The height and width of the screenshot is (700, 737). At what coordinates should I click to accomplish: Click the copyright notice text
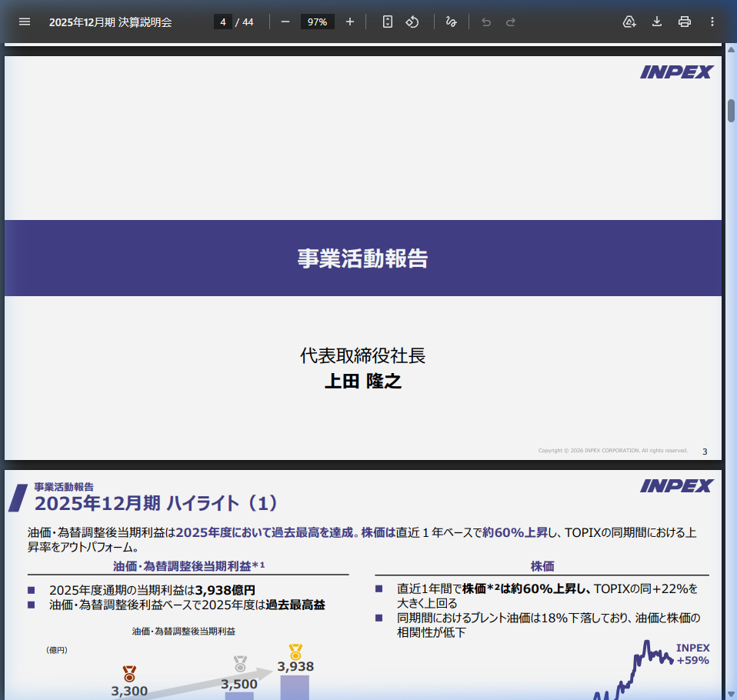tap(613, 450)
